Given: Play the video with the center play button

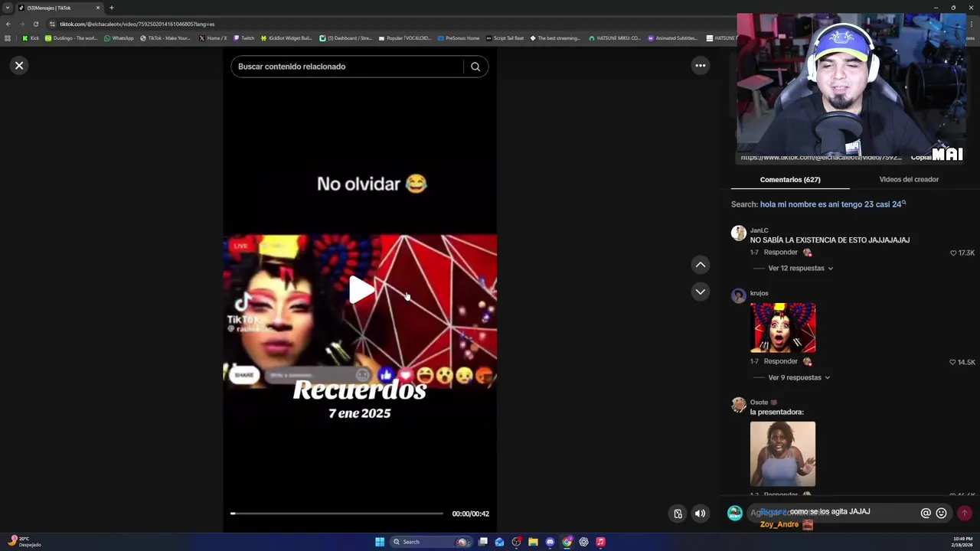Looking at the screenshot, I should pos(361,290).
